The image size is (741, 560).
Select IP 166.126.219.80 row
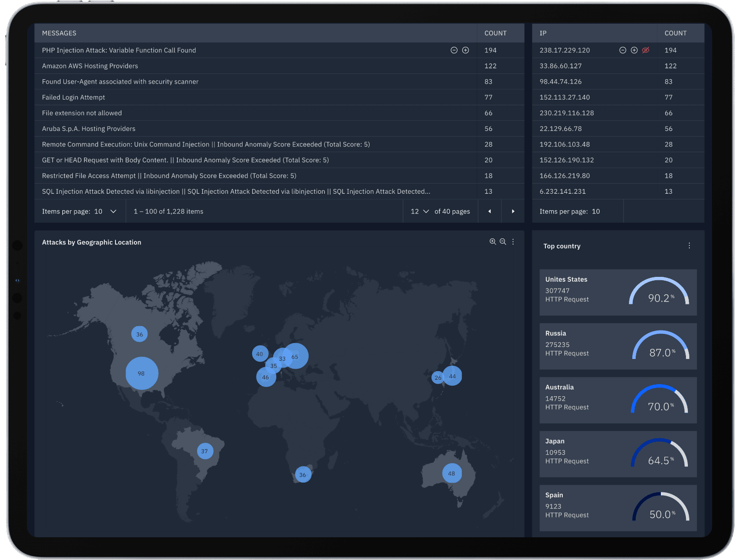[x=618, y=176]
